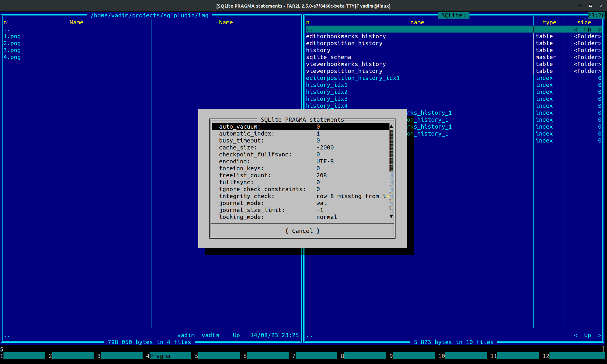Select 1.png in the left panel
This screenshot has height=364, width=607.
pos(12,36)
